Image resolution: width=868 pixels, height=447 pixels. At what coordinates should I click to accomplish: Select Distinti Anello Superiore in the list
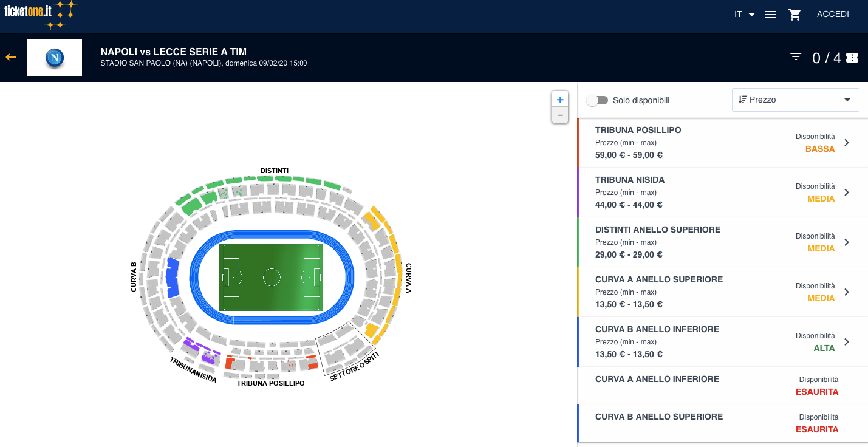723,242
